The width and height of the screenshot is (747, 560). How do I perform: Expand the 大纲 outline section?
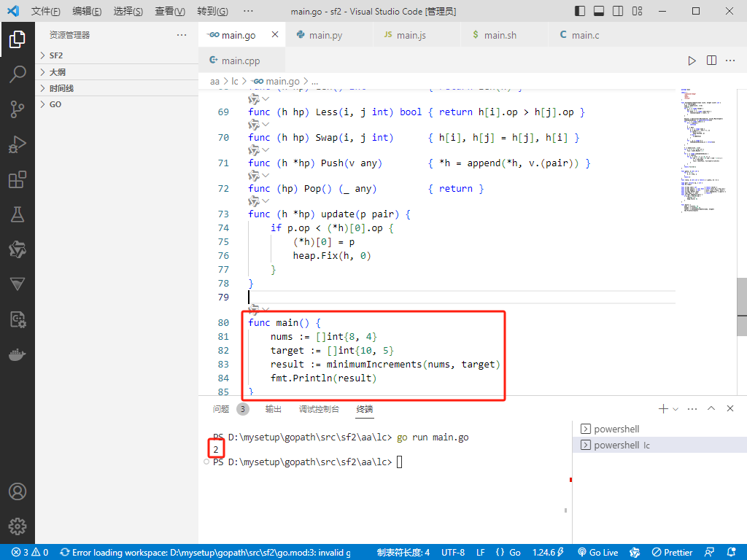point(117,72)
